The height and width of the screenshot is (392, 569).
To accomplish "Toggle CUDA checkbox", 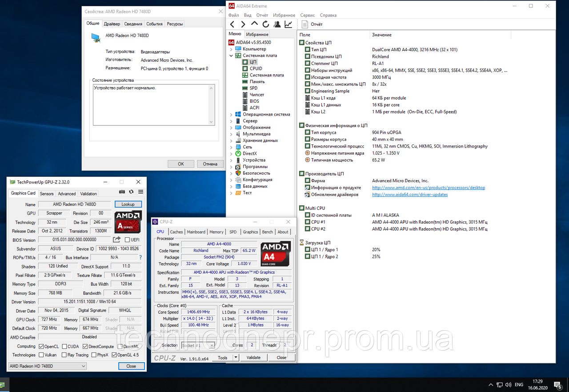I will (x=64, y=347).
